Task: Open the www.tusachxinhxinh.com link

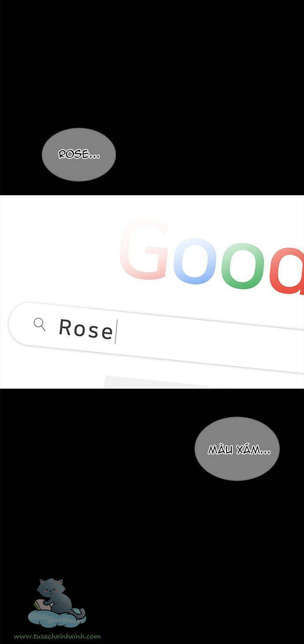Action: (57, 636)
